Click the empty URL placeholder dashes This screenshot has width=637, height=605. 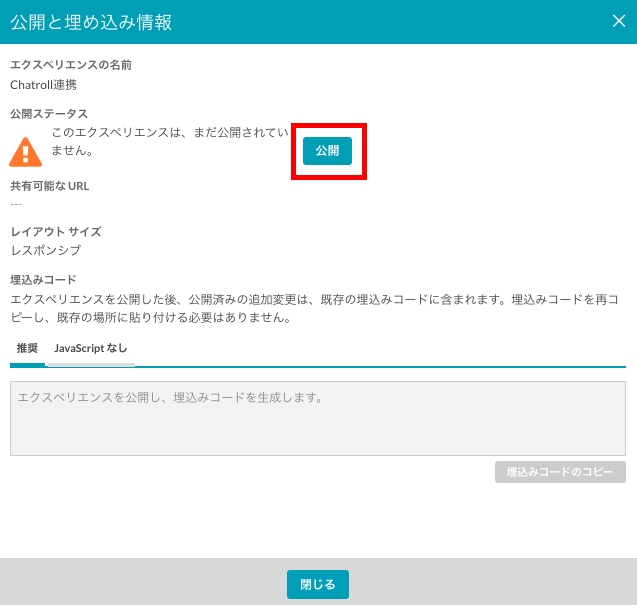16,203
